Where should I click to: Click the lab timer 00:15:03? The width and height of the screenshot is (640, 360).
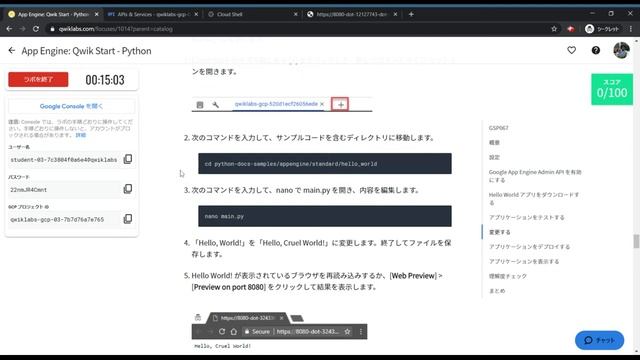105,80
